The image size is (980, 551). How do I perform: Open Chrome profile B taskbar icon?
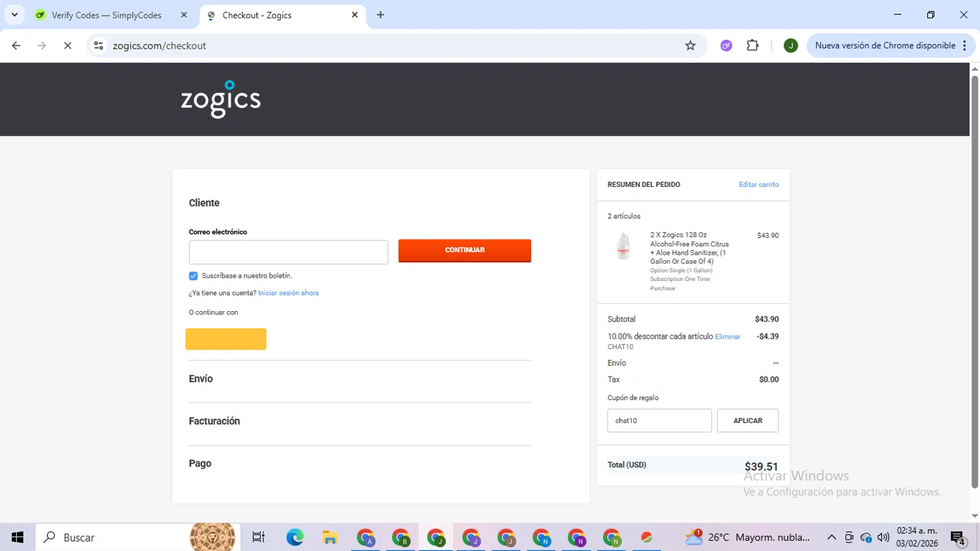(401, 537)
